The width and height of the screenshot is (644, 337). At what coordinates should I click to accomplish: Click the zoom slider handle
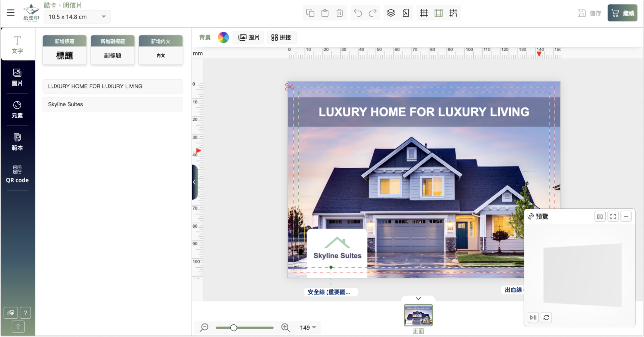click(x=234, y=328)
